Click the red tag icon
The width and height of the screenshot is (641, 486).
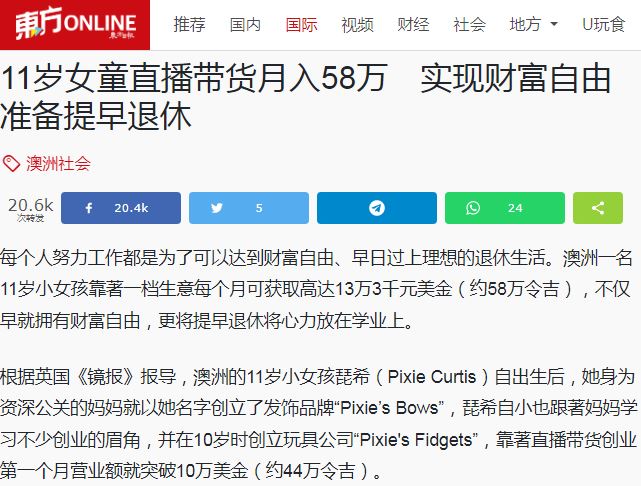pyautogui.click(x=11, y=164)
